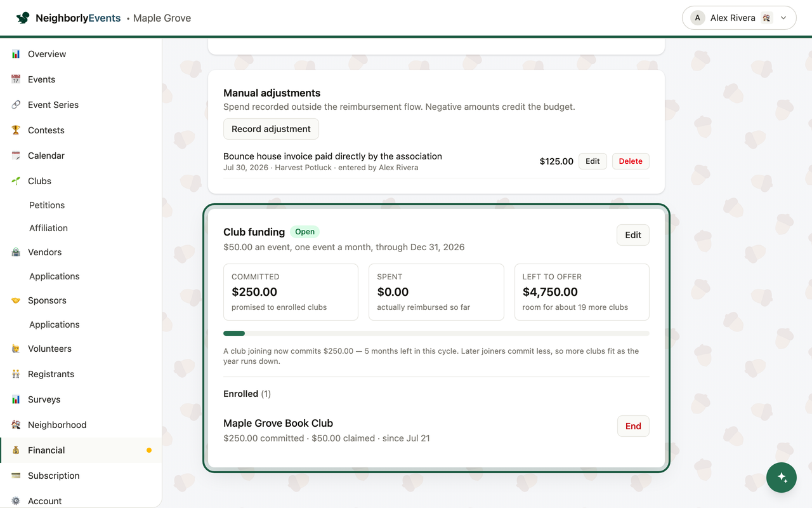Open the sparkle assistant floating button
812x508 pixels.
tap(782, 478)
